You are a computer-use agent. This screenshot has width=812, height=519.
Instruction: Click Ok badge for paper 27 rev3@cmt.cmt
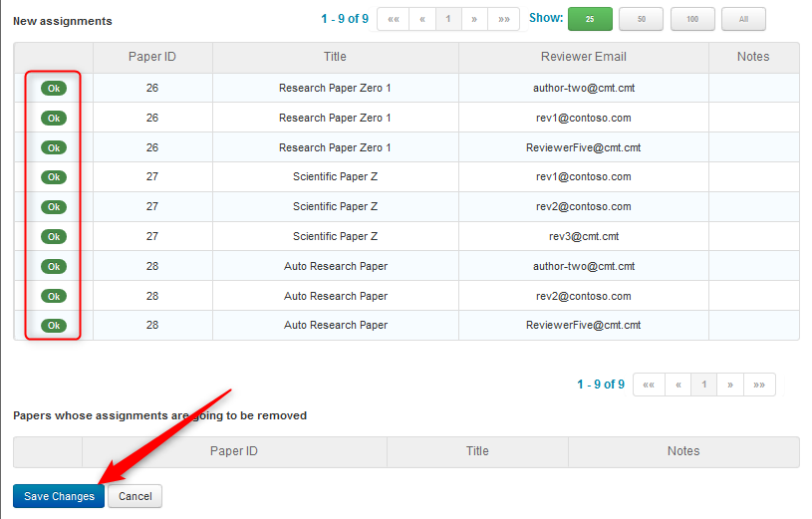coord(54,237)
